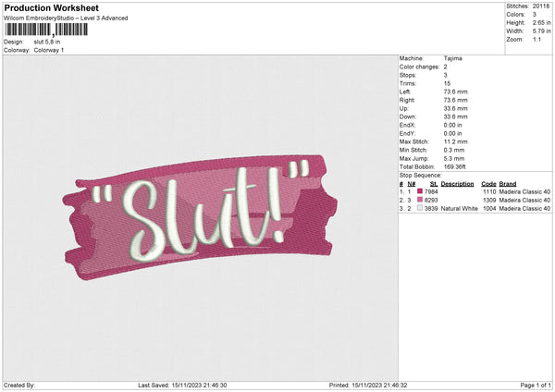Click the barcode under the application name
Image resolution: width=555 pixels, height=392 pixels.
pos(48,30)
